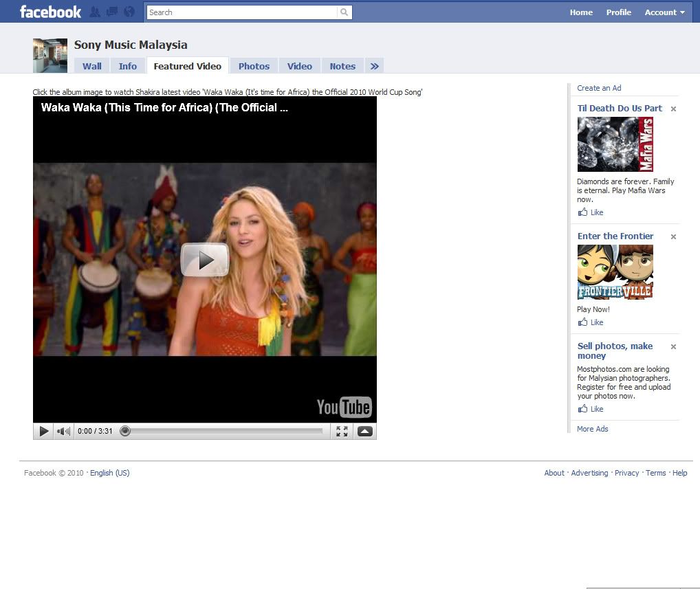
Task: Open the Advertising footer link
Action: pos(589,473)
